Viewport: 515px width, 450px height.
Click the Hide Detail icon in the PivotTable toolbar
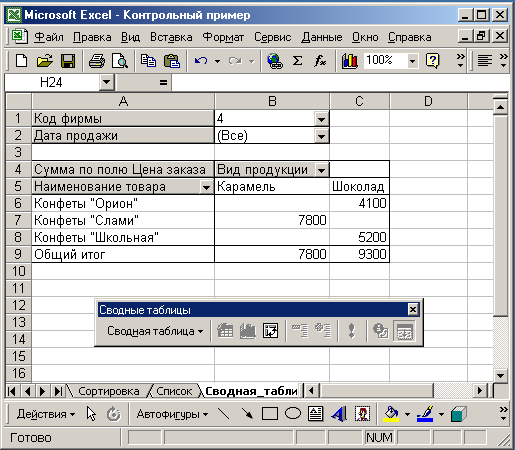coord(300,331)
